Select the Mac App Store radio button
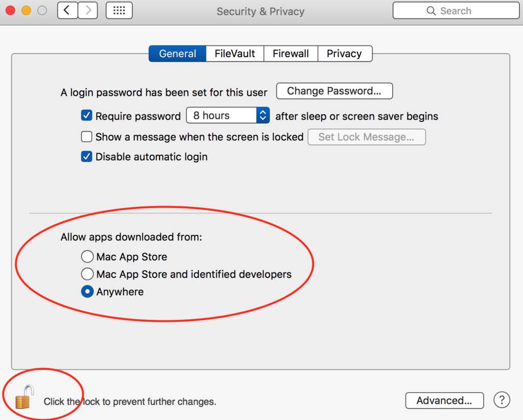This screenshot has width=523, height=420. tap(87, 257)
